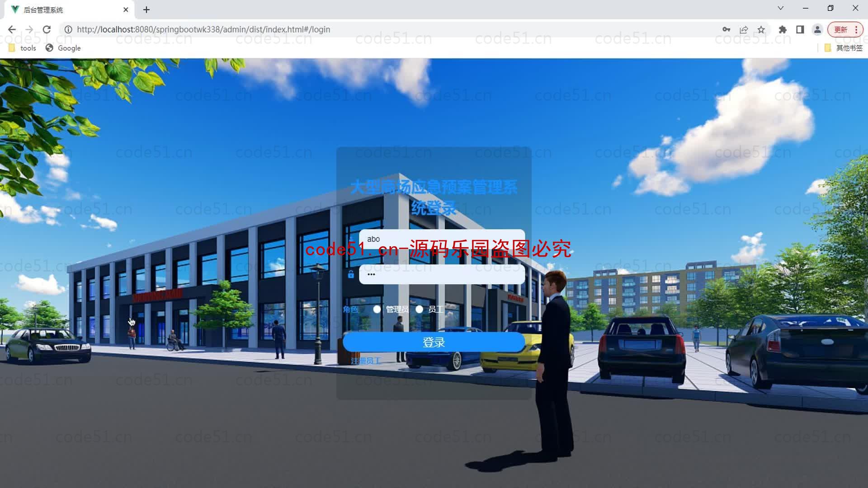Click the password input field
Viewport: 868px width, 488px height.
pyautogui.click(x=442, y=273)
